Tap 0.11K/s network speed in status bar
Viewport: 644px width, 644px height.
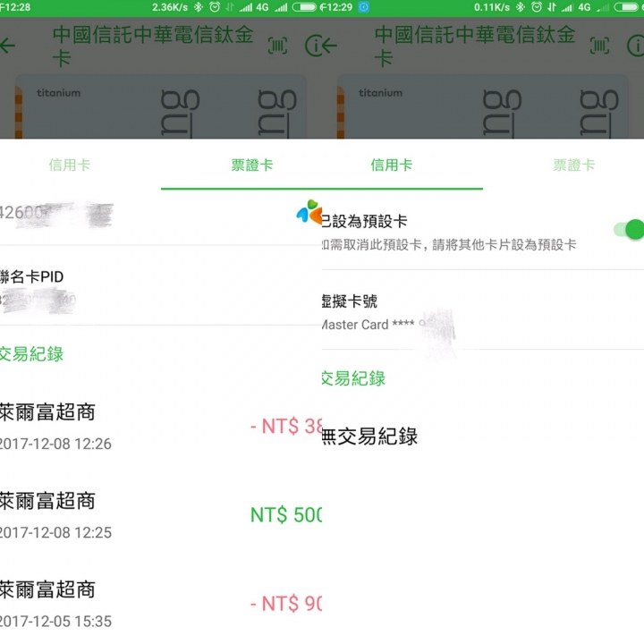492,7
